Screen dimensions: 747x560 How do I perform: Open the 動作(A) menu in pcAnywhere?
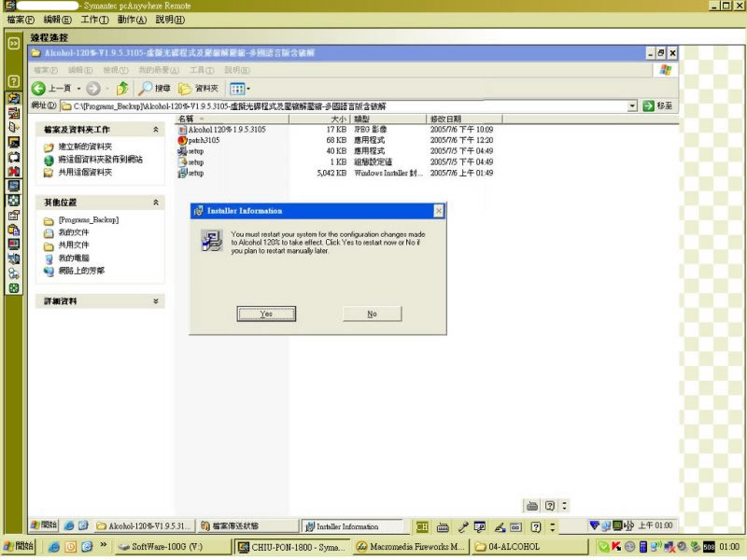click(x=132, y=20)
